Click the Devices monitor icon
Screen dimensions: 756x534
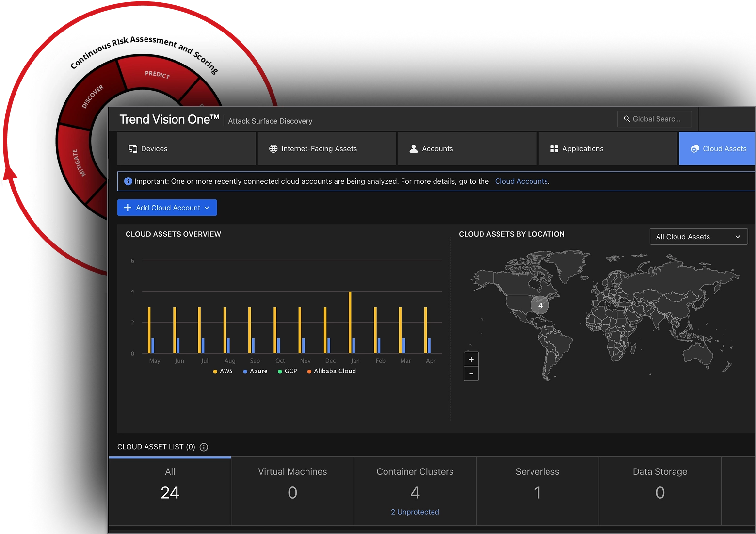pos(133,148)
